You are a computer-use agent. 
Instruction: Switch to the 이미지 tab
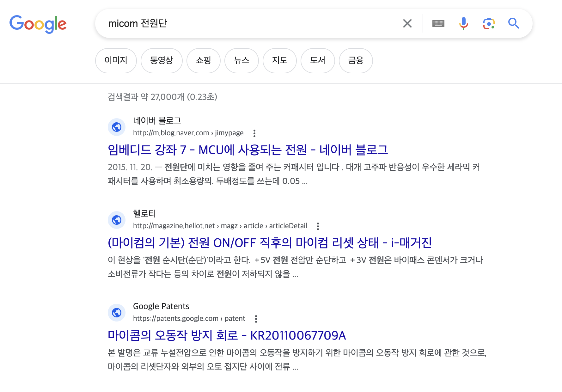coord(116,60)
